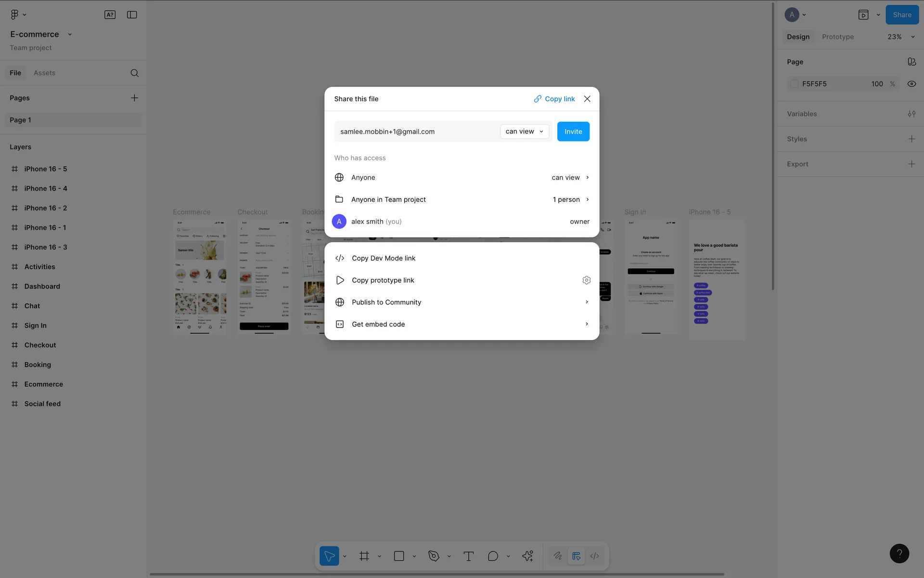Click the Invite button
Screen dimensions: 924x578
[573, 131]
